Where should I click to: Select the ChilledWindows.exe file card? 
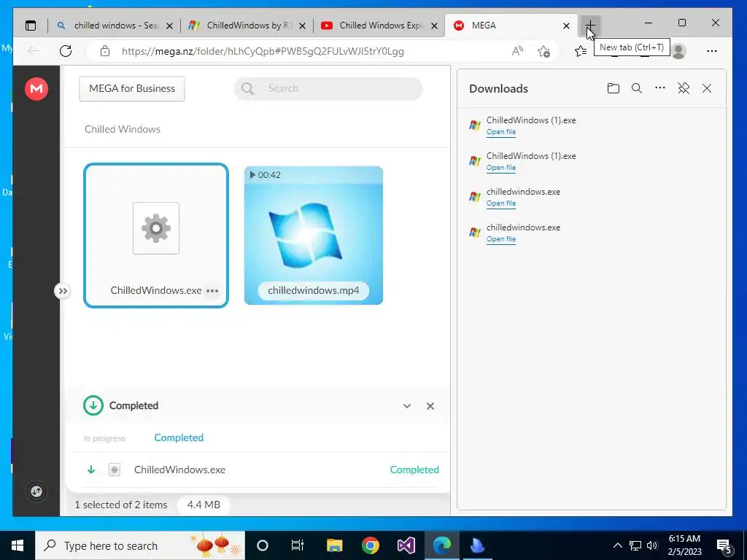(x=156, y=236)
